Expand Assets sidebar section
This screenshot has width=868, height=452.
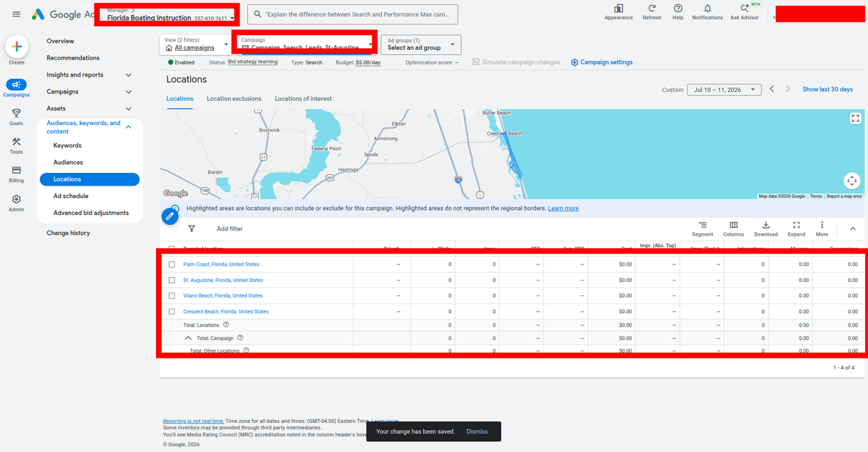pos(129,109)
